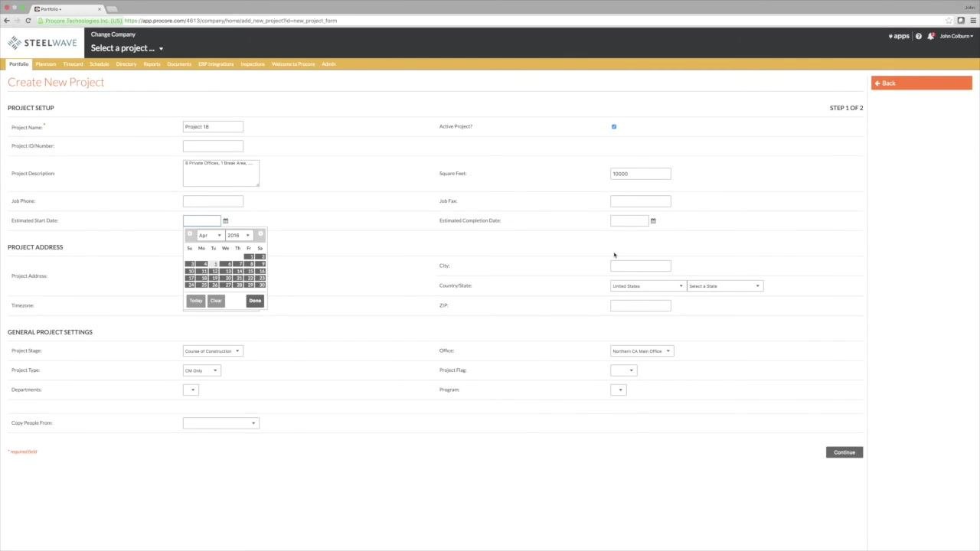Bookmark page with the star icon

[949, 21]
